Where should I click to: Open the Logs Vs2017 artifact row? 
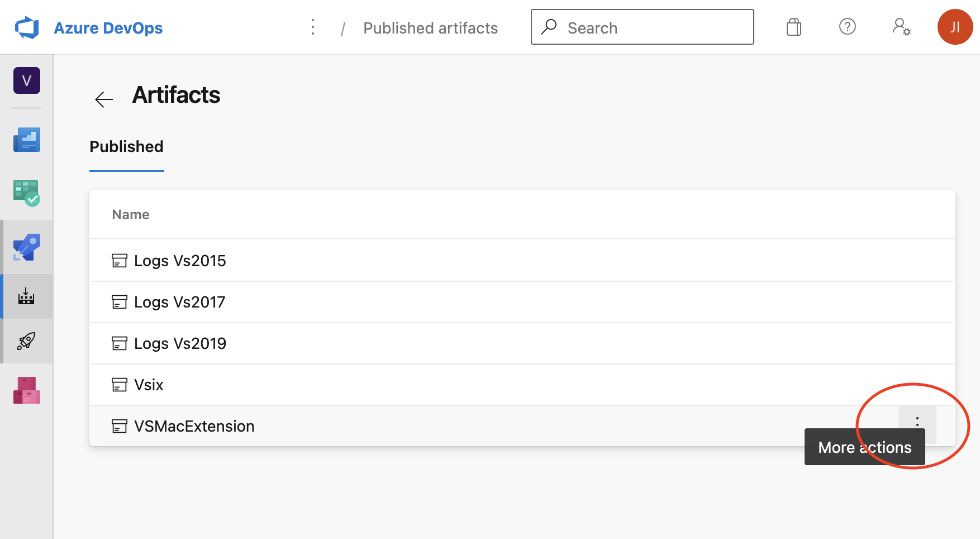click(179, 302)
